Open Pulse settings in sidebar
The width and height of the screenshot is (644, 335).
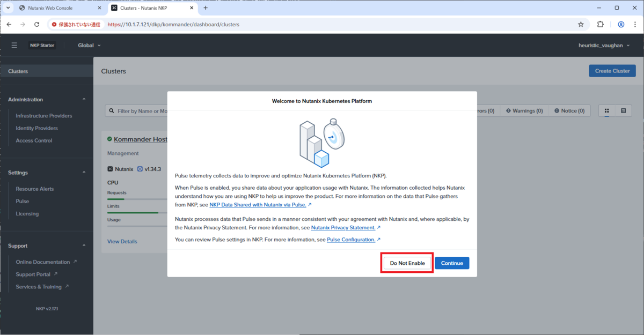pyautogui.click(x=23, y=201)
